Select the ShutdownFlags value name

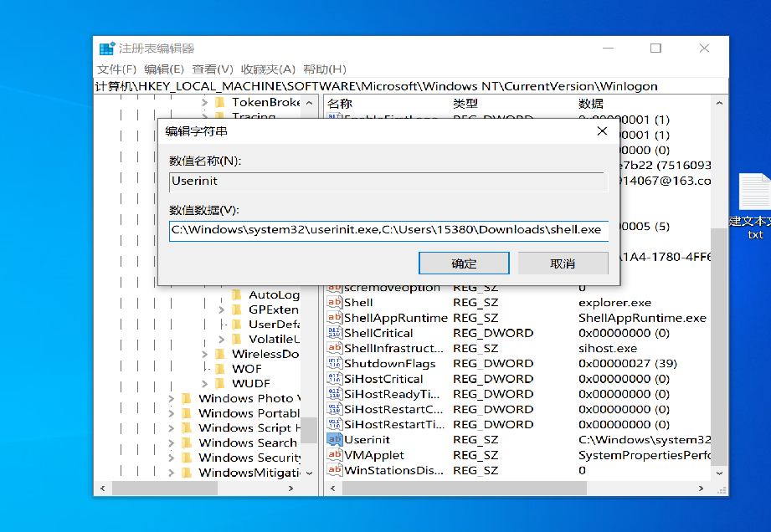click(x=389, y=364)
